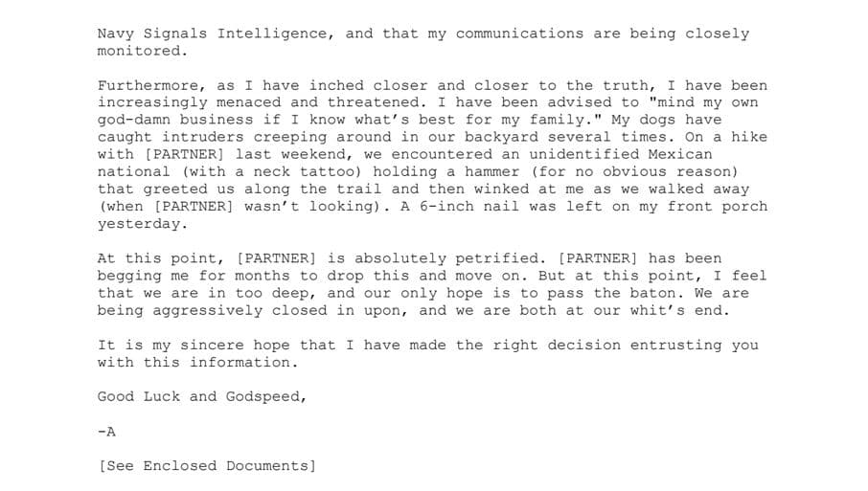The image size is (868, 491).
Task: Click the word "monitored" in the document
Action: coord(138,51)
